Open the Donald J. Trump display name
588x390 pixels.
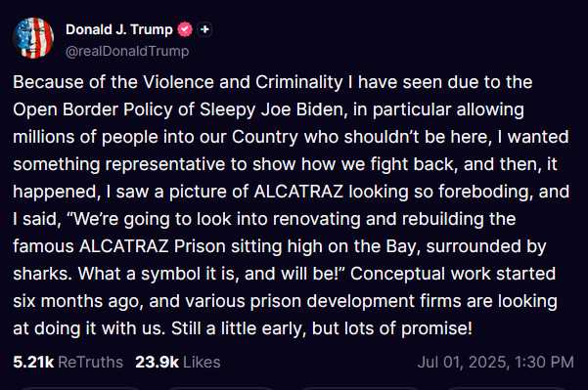(x=119, y=29)
